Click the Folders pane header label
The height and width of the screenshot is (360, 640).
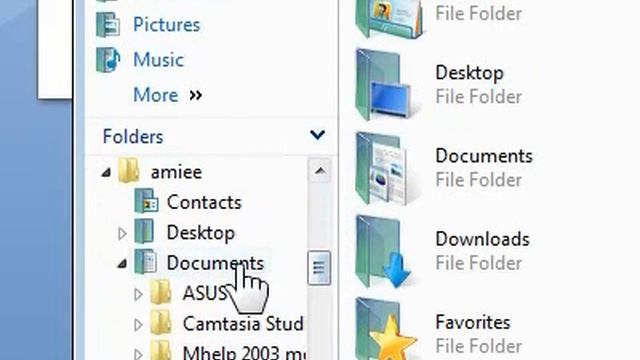(133, 136)
